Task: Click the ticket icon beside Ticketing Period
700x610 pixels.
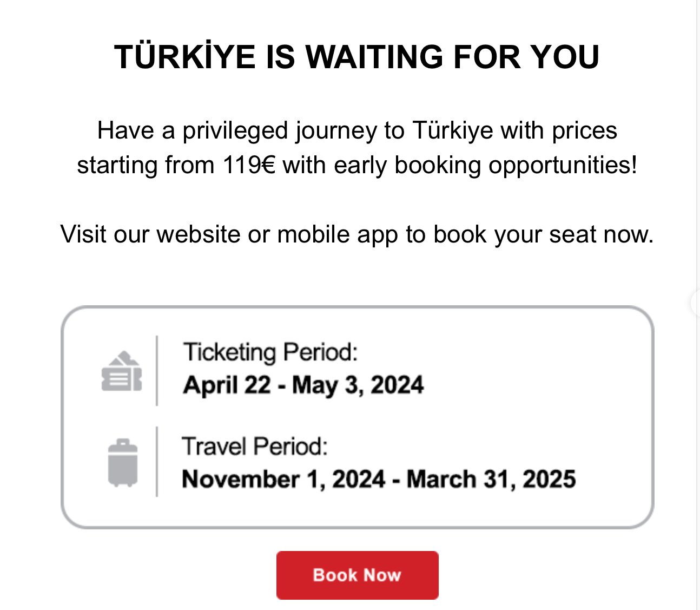Action: click(122, 371)
